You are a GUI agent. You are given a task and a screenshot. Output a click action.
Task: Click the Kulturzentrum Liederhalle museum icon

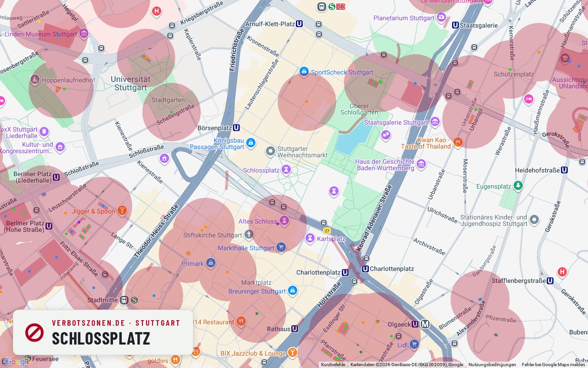tap(60, 147)
